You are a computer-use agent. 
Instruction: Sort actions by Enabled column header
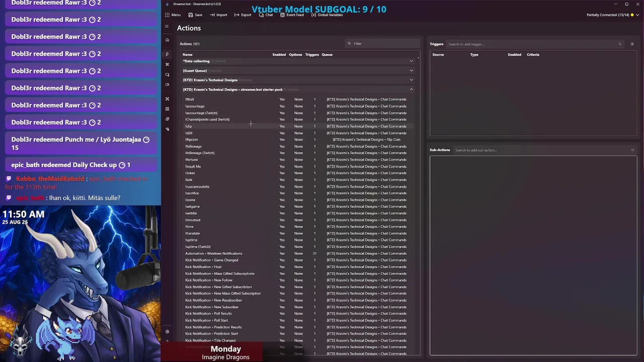point(279,54)
